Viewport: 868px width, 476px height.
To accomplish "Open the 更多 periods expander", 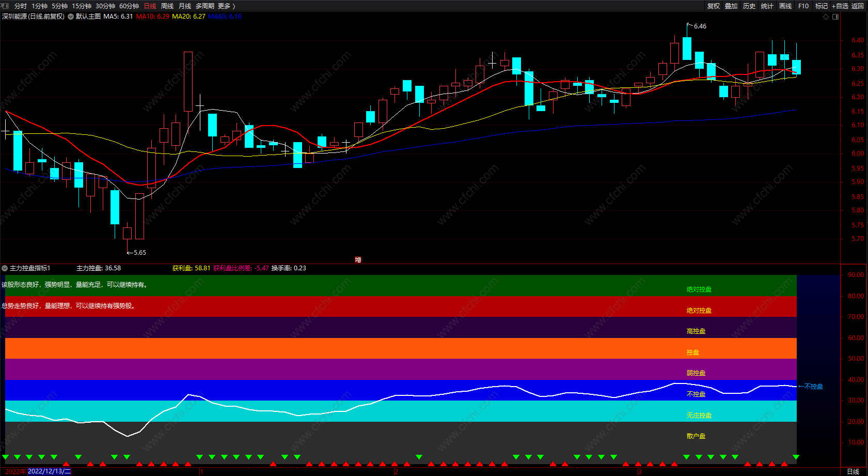I will (x=227, y=6).
